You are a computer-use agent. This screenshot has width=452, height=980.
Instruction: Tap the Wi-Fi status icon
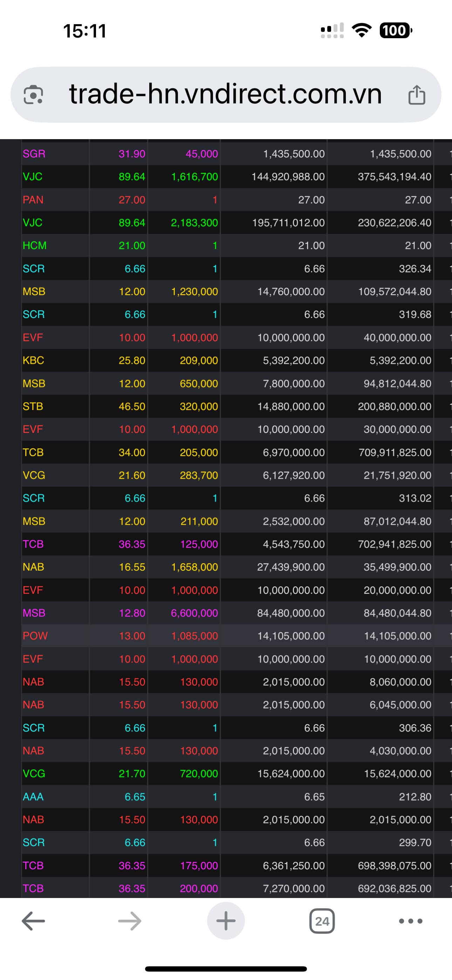362,30
